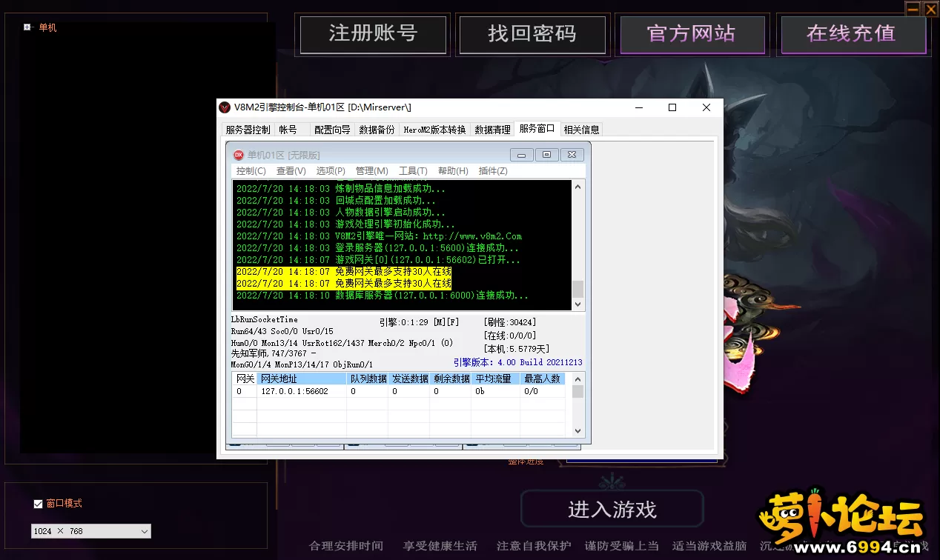
Task: Switch to the 数据备份 tab
Action: pos(377,130)
